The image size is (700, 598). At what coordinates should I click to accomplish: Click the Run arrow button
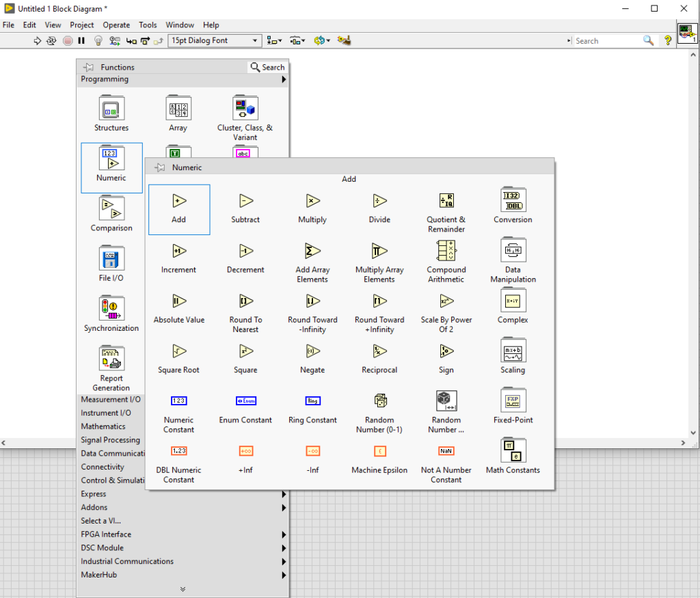click(x=38, y=40)
